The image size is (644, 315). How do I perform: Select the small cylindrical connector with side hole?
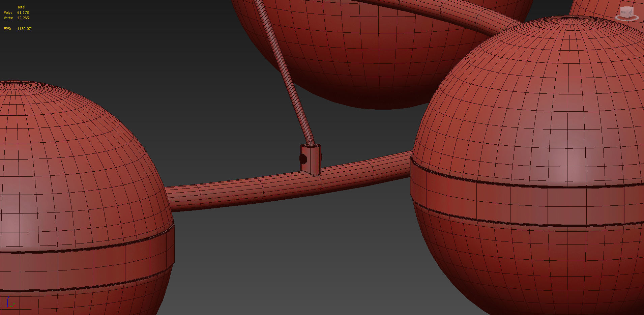[x=311, y=160]
